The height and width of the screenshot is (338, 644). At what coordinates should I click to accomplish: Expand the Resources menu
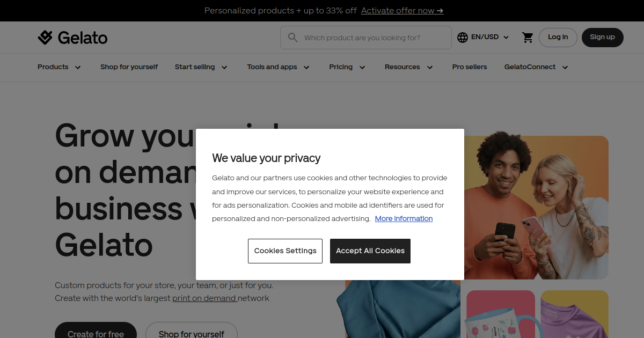coord(409,67)
